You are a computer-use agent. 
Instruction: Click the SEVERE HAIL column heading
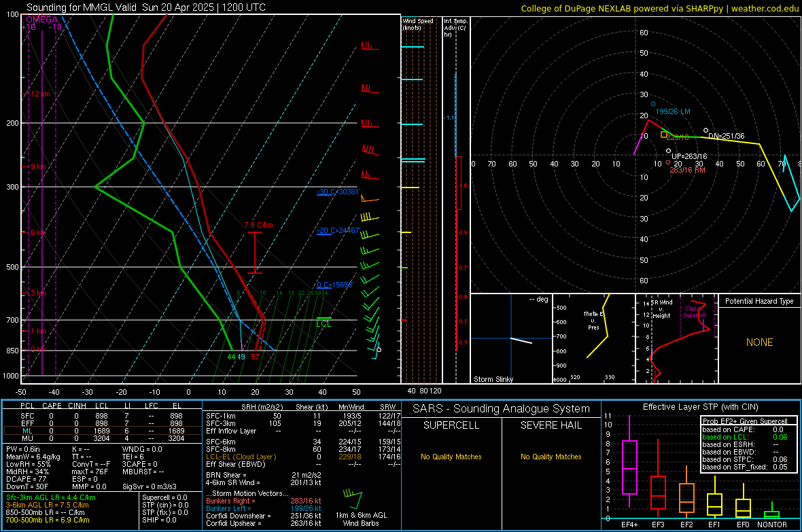click(x=551, y=425)
